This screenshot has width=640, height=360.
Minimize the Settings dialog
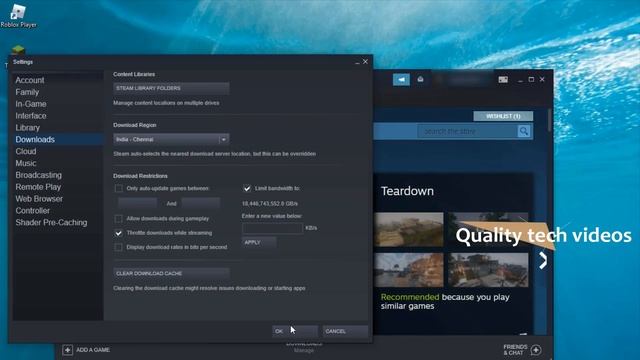click(x=357, y=62)
